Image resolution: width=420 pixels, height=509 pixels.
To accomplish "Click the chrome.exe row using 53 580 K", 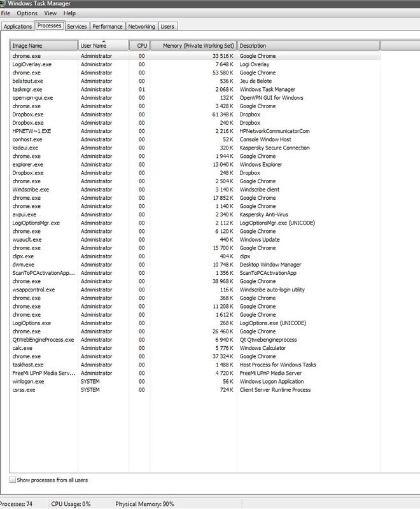I will coord(195,73).
